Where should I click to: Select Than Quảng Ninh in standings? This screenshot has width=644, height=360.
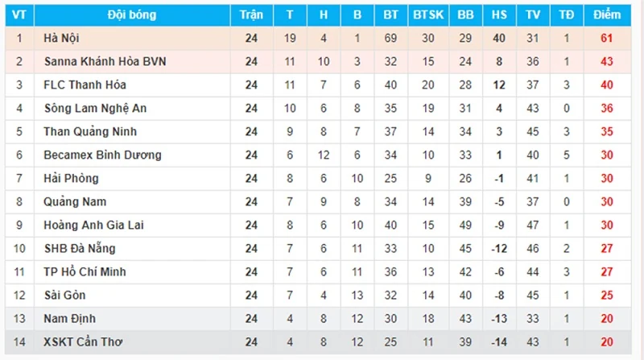90,132
